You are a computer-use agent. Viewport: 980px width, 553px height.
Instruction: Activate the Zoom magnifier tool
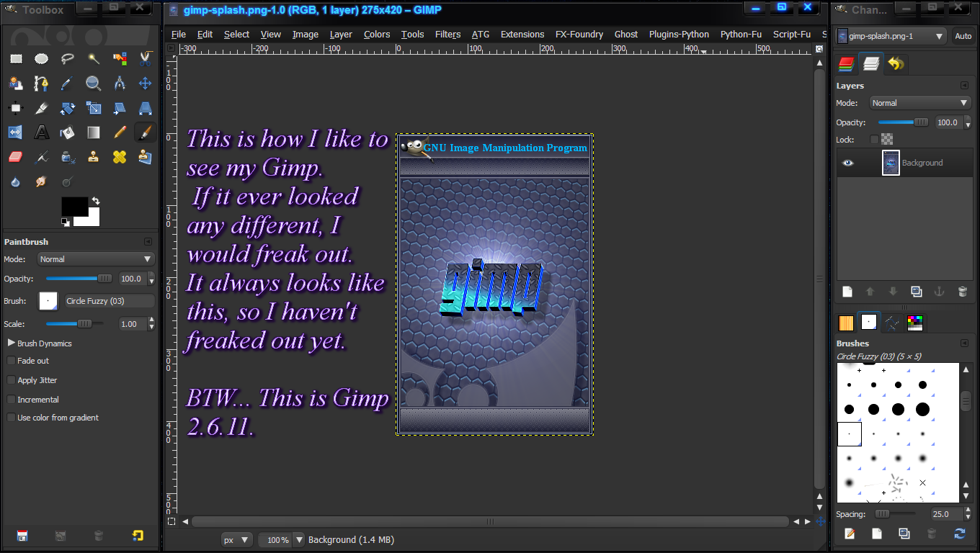[x=94, y=84]
